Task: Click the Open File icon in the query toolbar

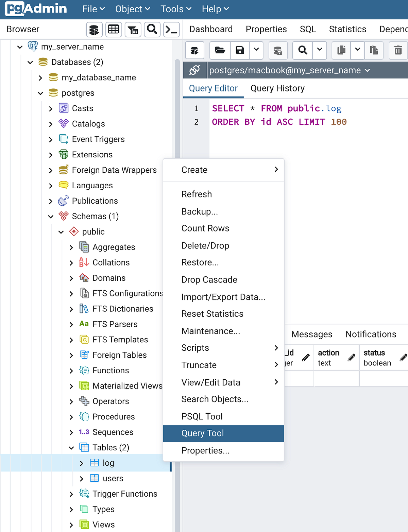Action: 220,50
